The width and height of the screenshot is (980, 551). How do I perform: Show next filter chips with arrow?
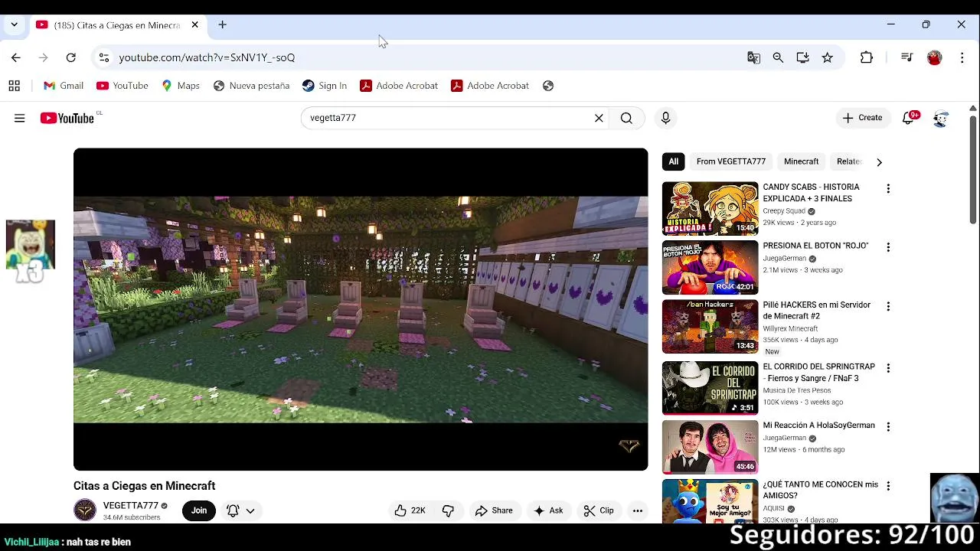(x=879, y=162)
